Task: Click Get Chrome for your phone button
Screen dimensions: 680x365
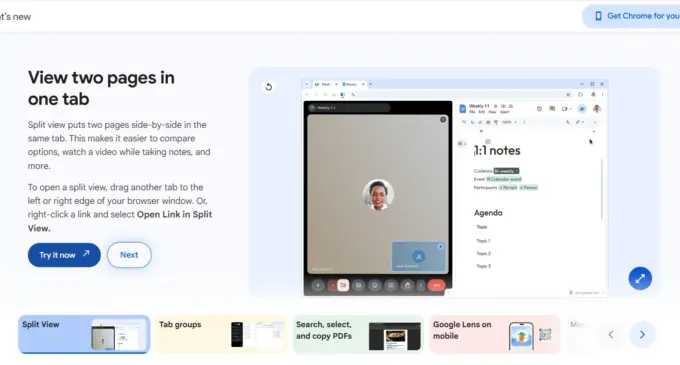Action: [x=632, y=16]
